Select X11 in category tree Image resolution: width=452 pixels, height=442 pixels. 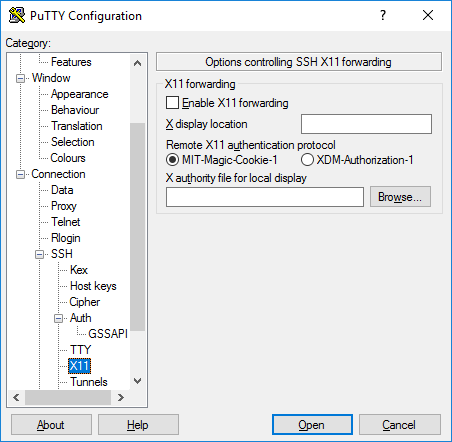coord(79,366)
